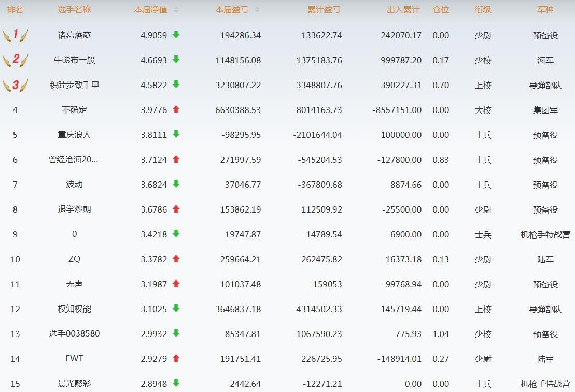The width and height of the screenshot is (575, 392).
Task: Toggle sort arrows next to 本届盈亏
Action: (x=257, y=10)
